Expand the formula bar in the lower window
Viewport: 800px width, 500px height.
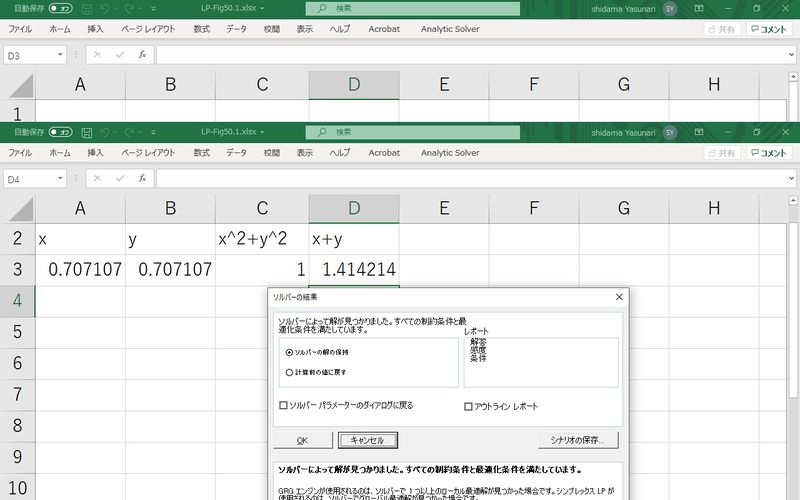point(790,179)
